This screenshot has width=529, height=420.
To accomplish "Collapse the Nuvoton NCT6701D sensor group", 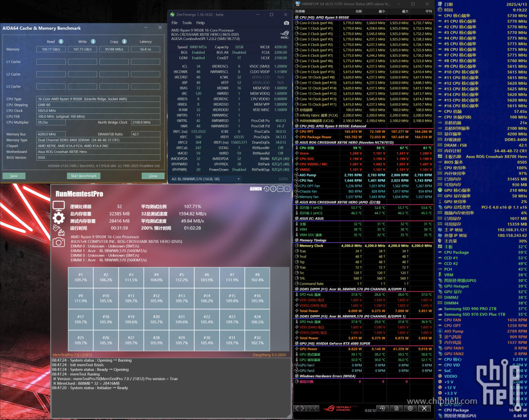I will pos(297,143).
